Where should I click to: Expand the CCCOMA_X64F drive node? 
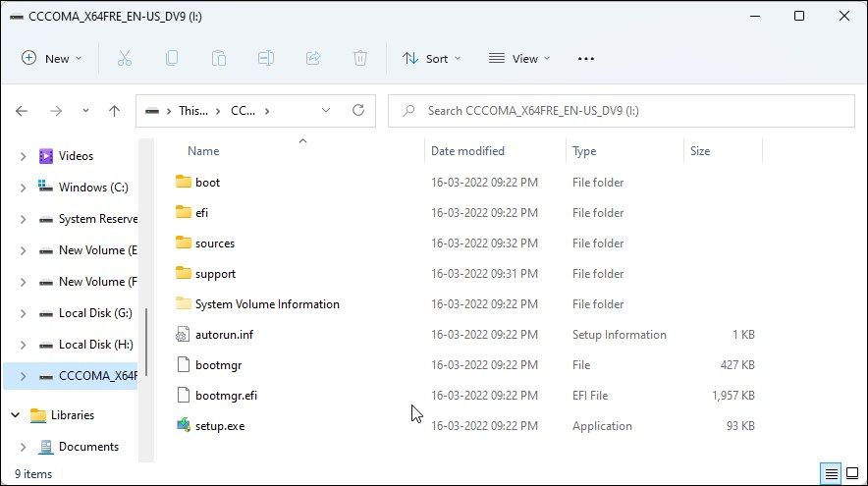(x=23, y=376)
